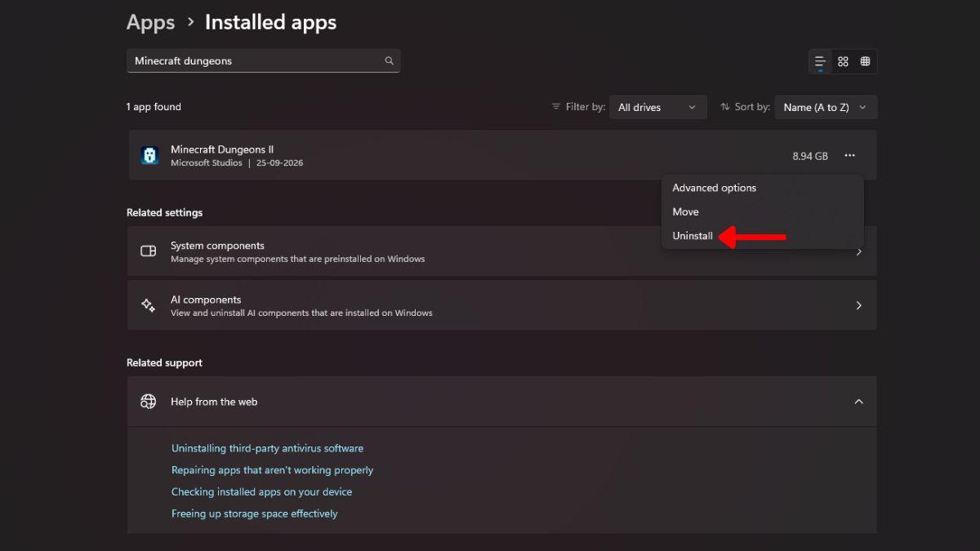Switch to table view layout icon
This screenshot has width=980, height=551.
coord(865,61)
